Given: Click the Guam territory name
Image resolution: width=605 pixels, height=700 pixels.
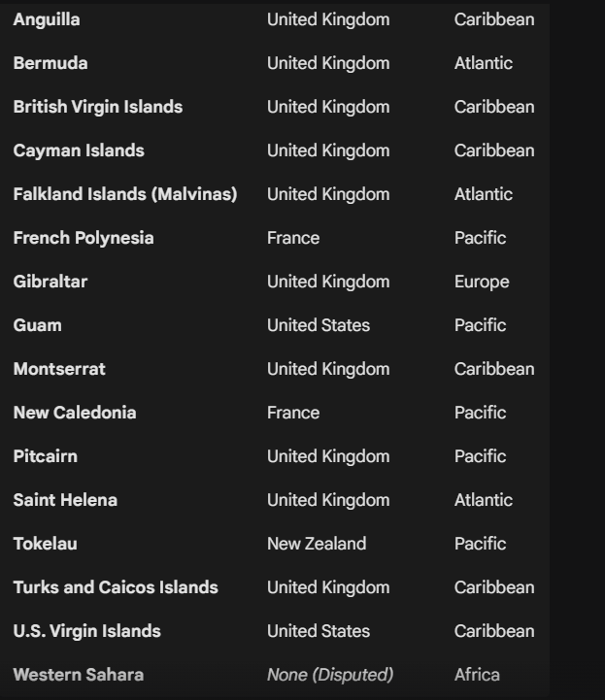Looking at the screenshot, I should click(37, 325).
